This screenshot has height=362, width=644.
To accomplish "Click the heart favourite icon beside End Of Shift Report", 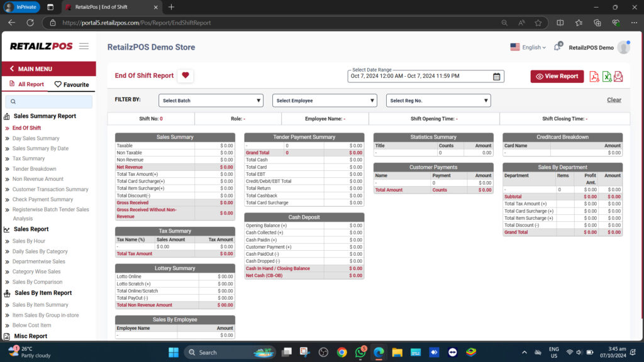I will pos(185,75).
